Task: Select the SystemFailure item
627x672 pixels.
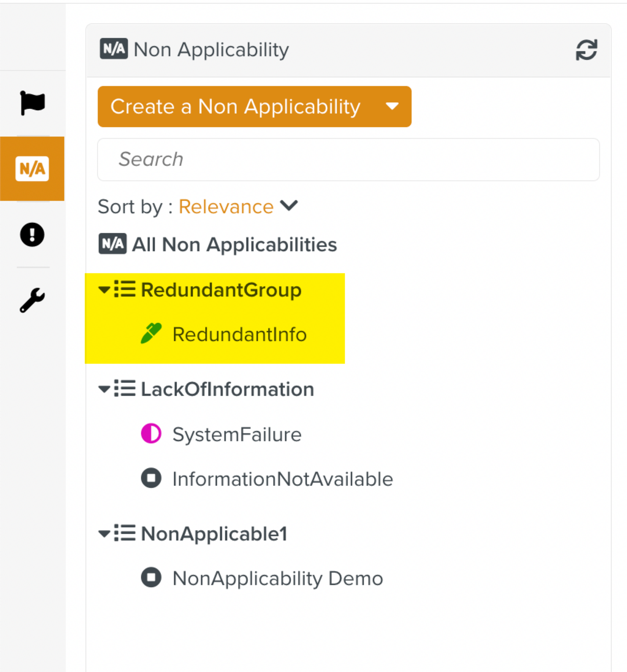Action: 237,434
